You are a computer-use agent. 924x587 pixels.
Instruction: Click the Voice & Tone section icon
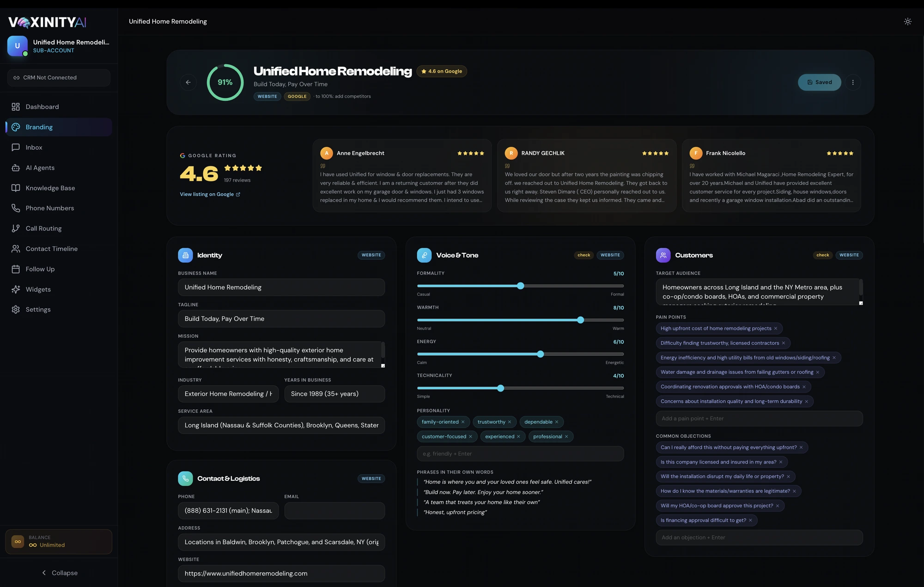424,255
